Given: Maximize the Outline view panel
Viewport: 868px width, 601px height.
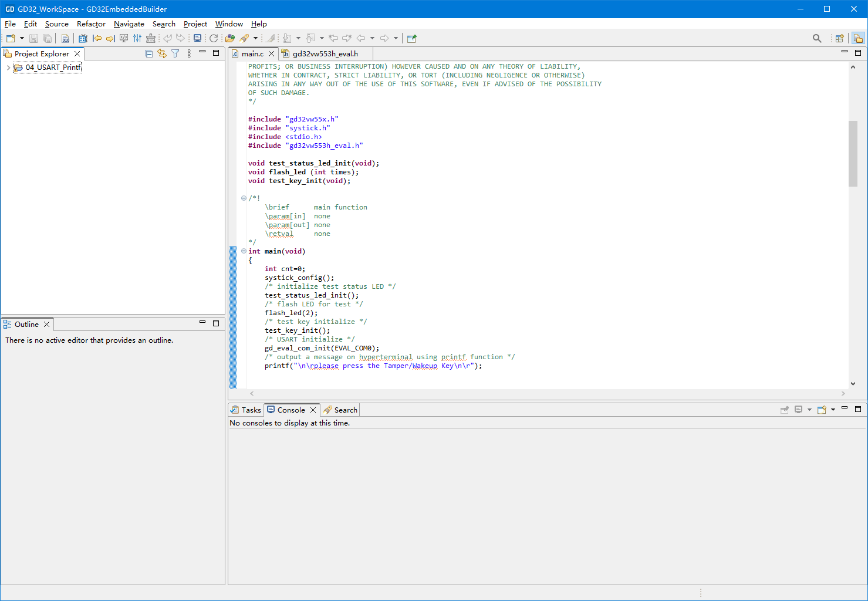Looking at the screenshot, I should click(216, 323).
